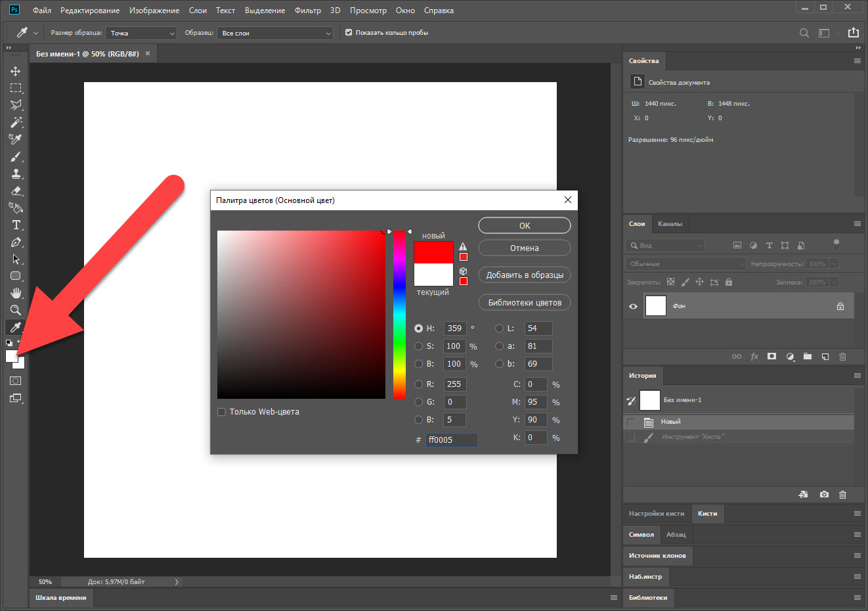Create new layer icon in Layers panel
Image resolution: width=868 pixels, height=611 pixels.
[x=825, y=356]
